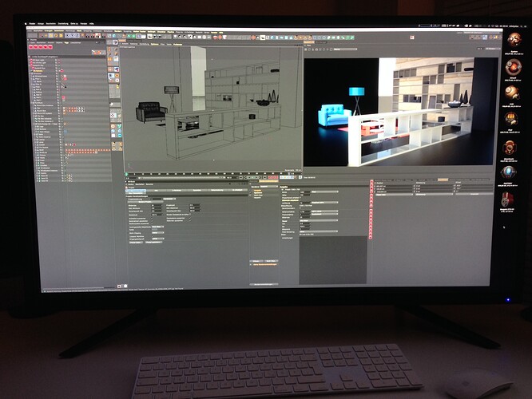
Task: Open the viewport ProRender menu
Action: tap(177, 45)
